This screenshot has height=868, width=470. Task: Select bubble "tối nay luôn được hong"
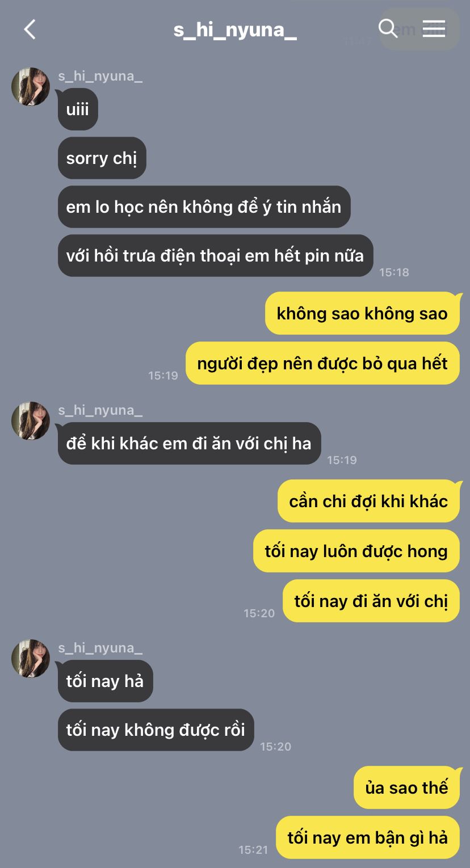[356, 551]
